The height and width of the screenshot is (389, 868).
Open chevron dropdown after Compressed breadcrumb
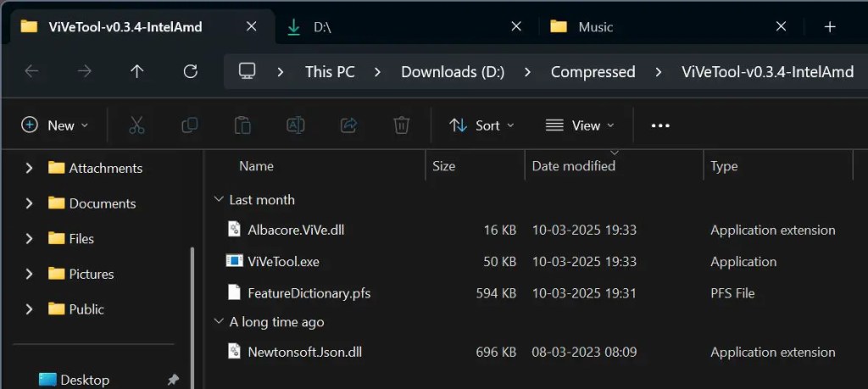658,72
